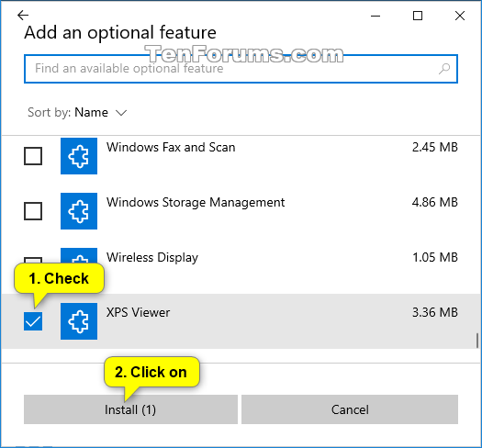
Task: Open the Sort by Name dropdown
Action: pos(77,113)
